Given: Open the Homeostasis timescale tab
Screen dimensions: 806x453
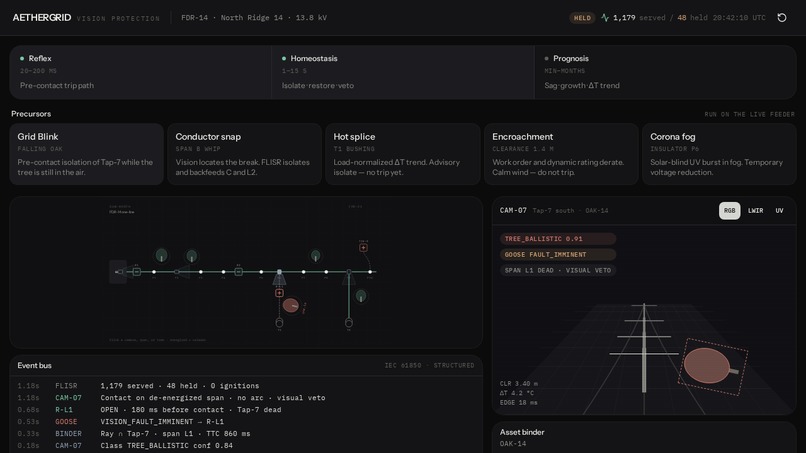Looking at the screenshot, I should coord(402,72).
